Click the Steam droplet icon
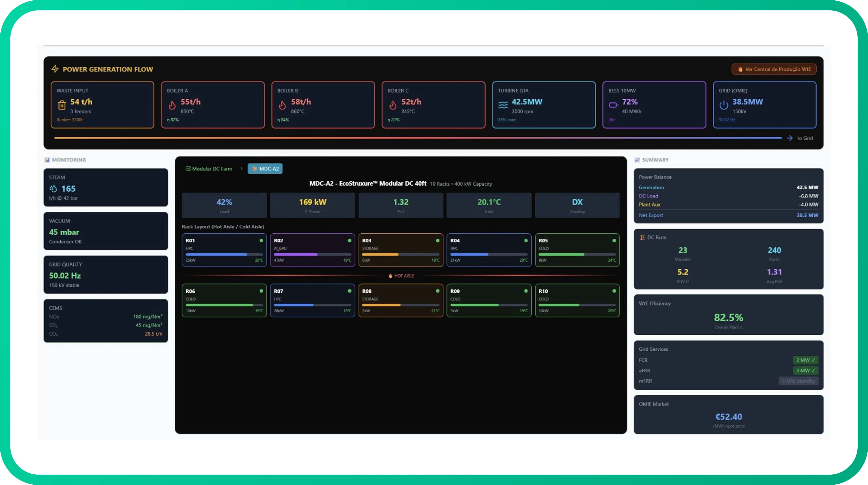This screenshot has height=485, width=868. point(53,189)
